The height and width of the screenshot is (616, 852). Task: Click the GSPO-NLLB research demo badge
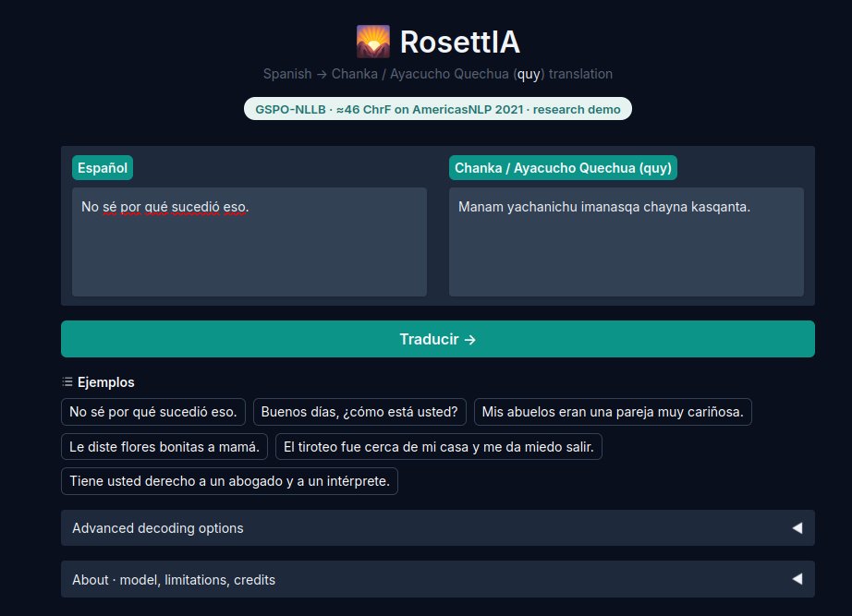437,109
